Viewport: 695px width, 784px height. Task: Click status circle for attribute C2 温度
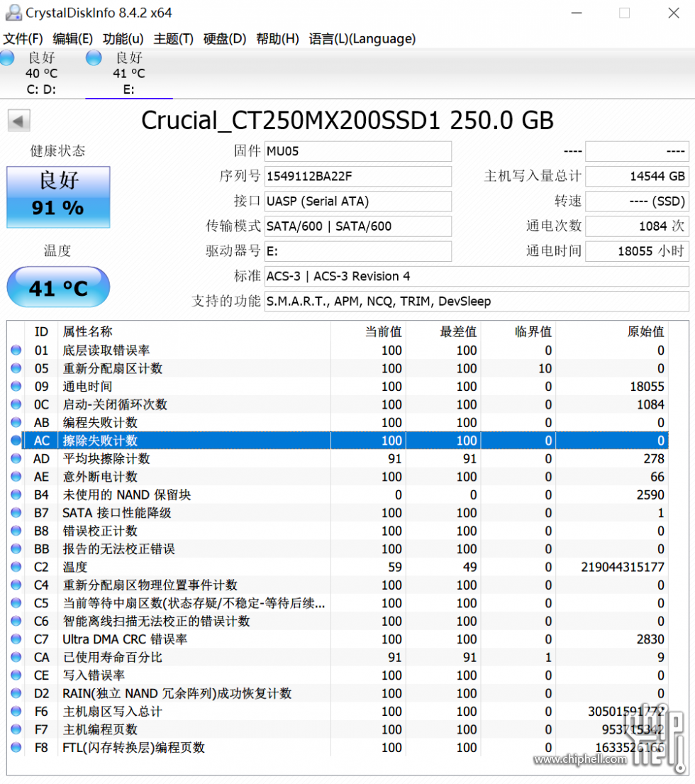[x=16, y=566]
